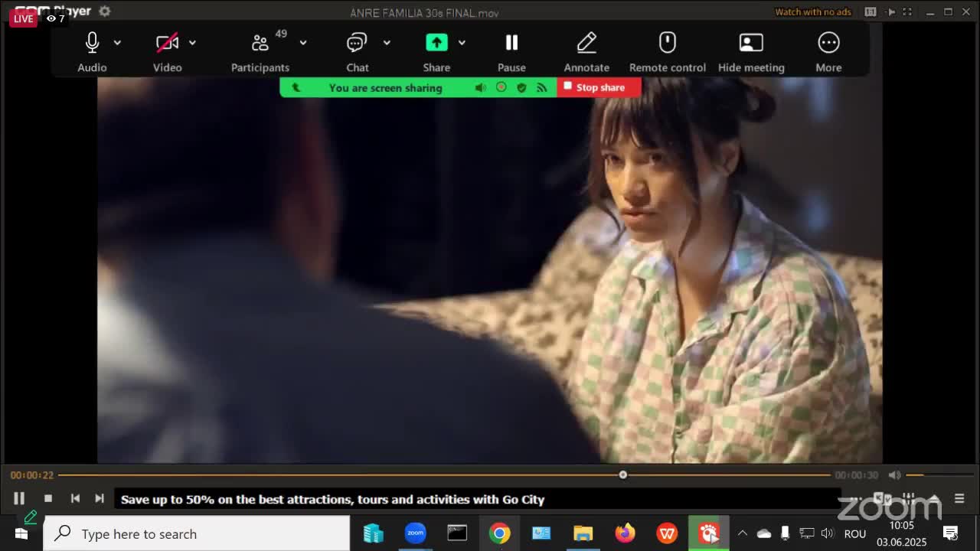The height and width of the screenshot is (551, 980).
Task: Click the Audio microphone icon
Action: point(92,43)
